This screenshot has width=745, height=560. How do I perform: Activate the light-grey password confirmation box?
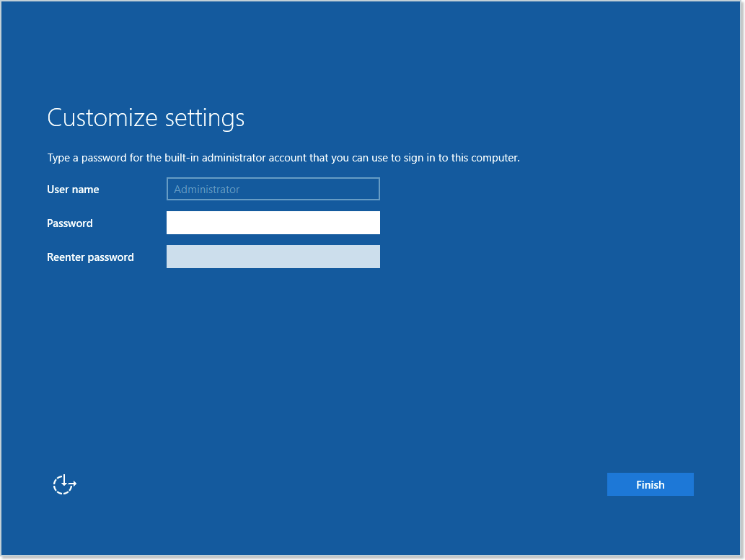pyautogui.click(x=273, y=257)
